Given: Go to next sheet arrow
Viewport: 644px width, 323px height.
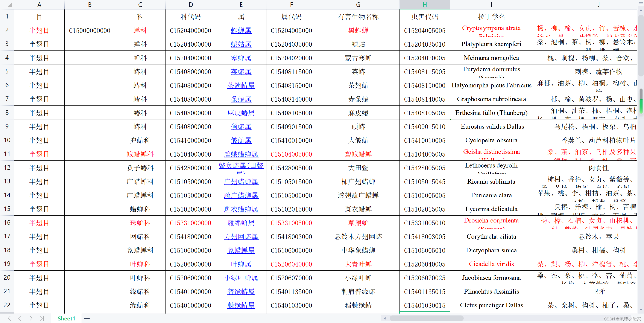Looking at the screenshot, I should tap(31, 318).
